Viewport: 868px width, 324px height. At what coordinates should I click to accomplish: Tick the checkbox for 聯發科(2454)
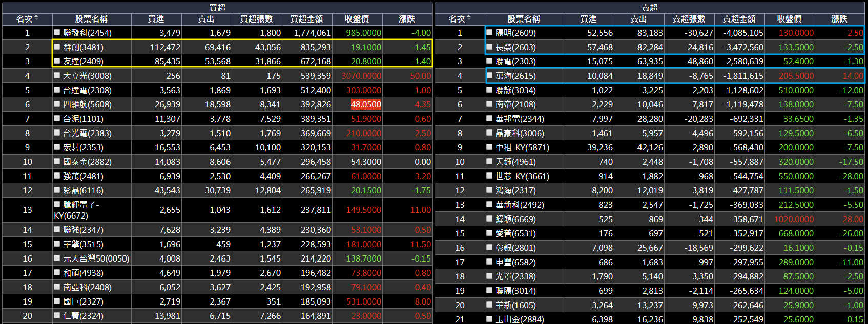pos(57,32)
